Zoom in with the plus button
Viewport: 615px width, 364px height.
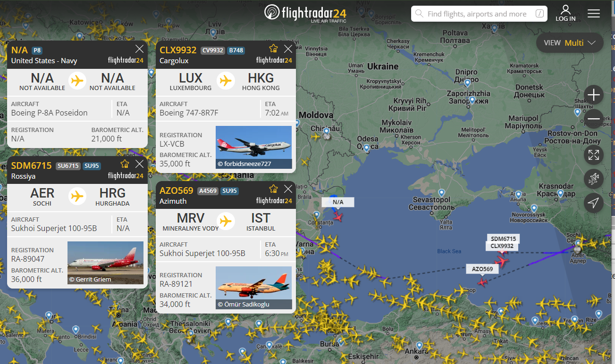pos(594,95)
